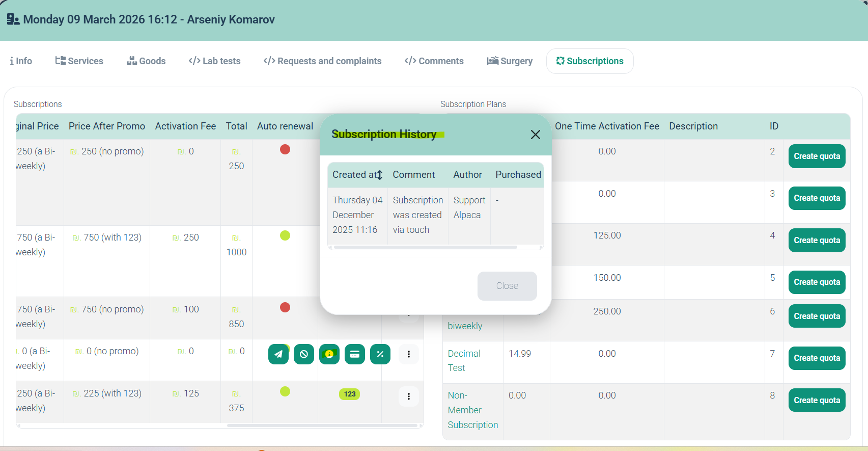Click the credit card payment icon

coord(355,354)
